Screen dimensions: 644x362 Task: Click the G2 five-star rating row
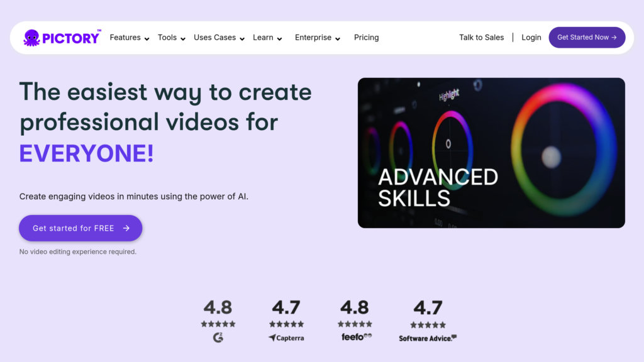coord(218,324)
